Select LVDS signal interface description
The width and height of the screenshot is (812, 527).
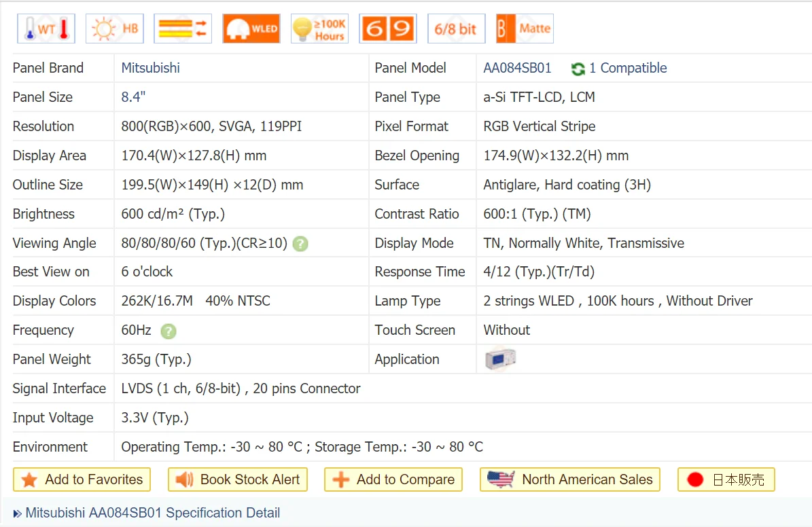241,388
